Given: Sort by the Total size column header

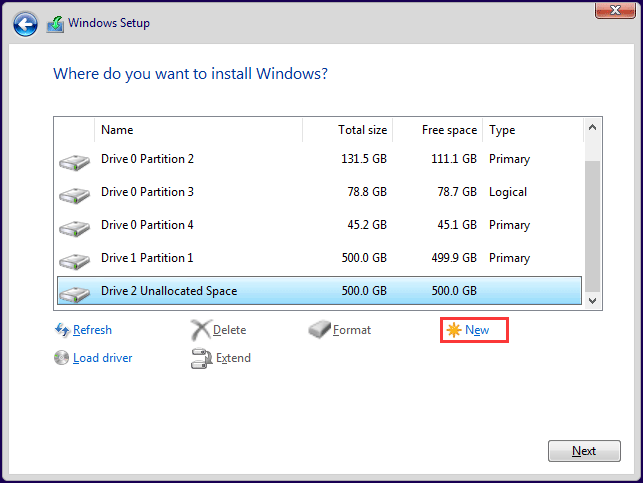Looking at the screenshot, I should 348,130.
